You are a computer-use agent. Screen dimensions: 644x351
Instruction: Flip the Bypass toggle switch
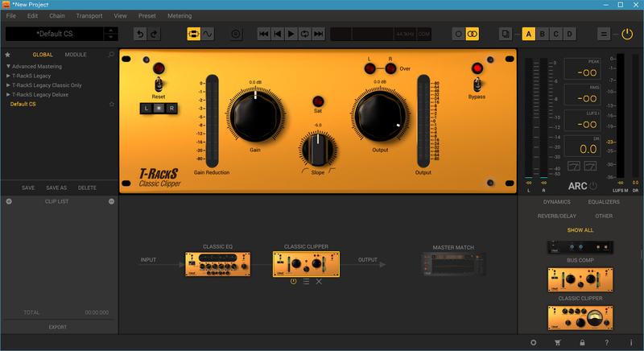477,85
